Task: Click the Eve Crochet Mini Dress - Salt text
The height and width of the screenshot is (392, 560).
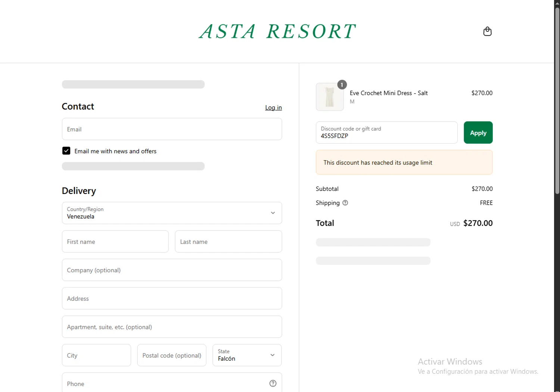Action: 389,93
